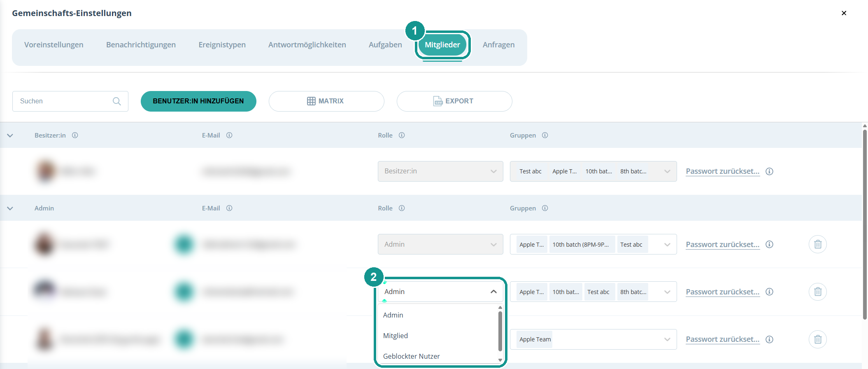Go to Ereignistypen tab
The height and width of the screenshot is (369, 868).
point(222,44)
